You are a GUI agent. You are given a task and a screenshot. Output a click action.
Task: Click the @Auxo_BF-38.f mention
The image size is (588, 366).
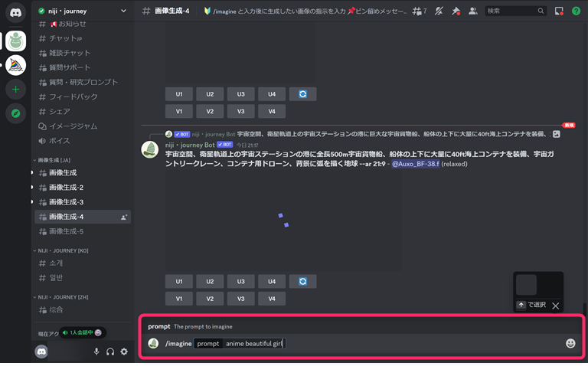(416, 164)
